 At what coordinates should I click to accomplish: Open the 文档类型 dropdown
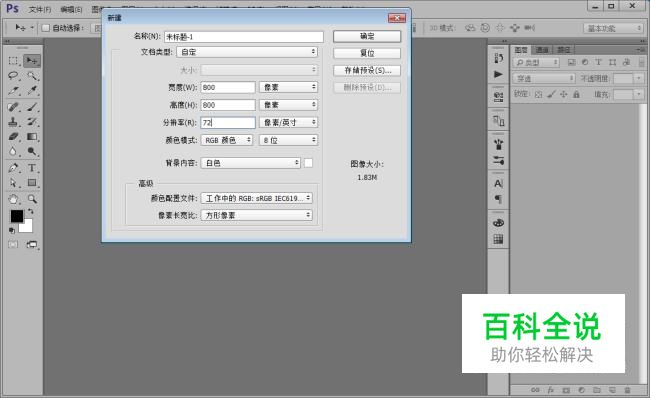[x=247, y=52]
